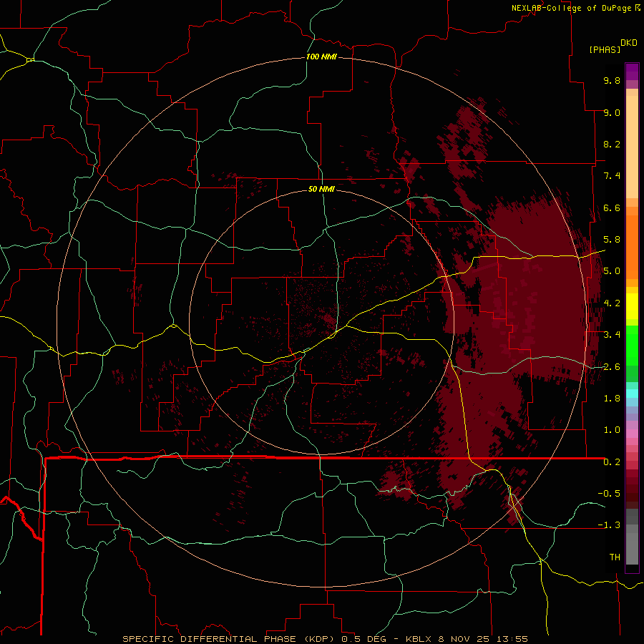Click the NEXLAB-College of DuPage credit text
This screenshot has height=644, width=644.
click(x=571, y=8)
